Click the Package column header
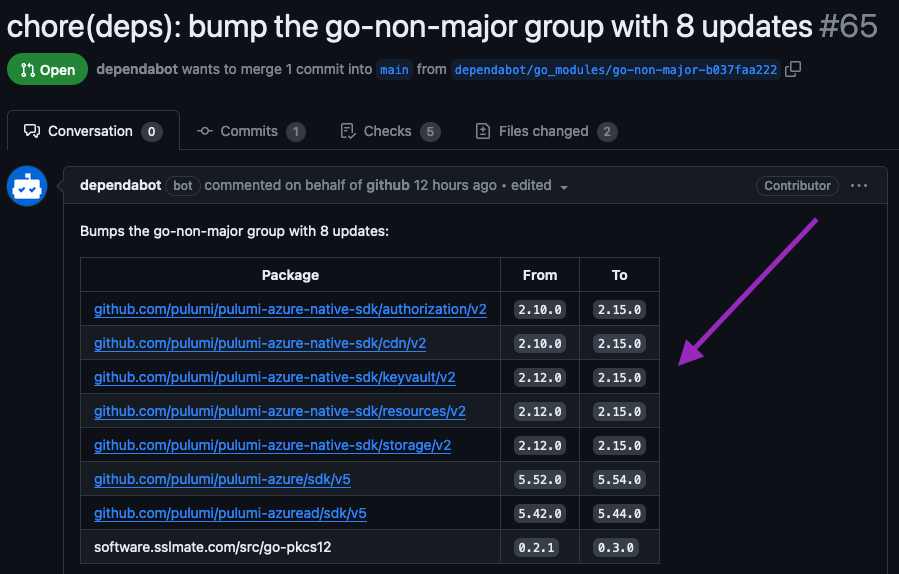Image resolution: width=899 pixels, height=574 pixels. pyautogui.click(x=290, y=275)
